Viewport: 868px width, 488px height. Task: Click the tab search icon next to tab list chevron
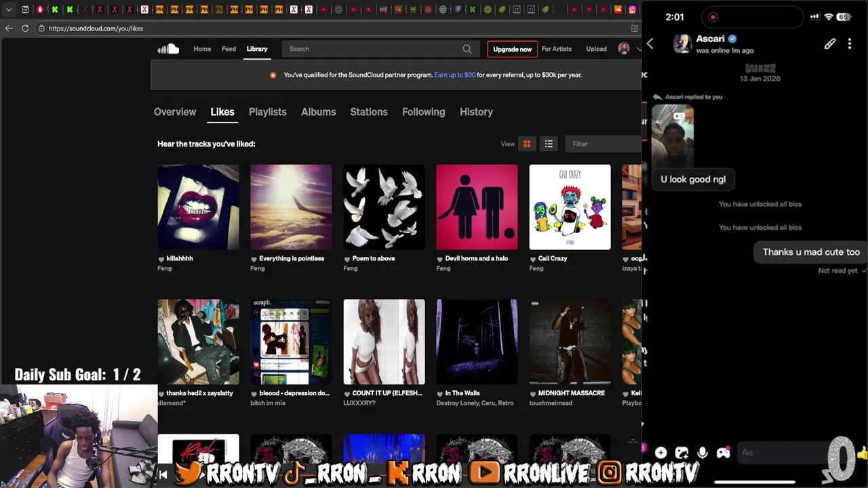pos(25,9)
